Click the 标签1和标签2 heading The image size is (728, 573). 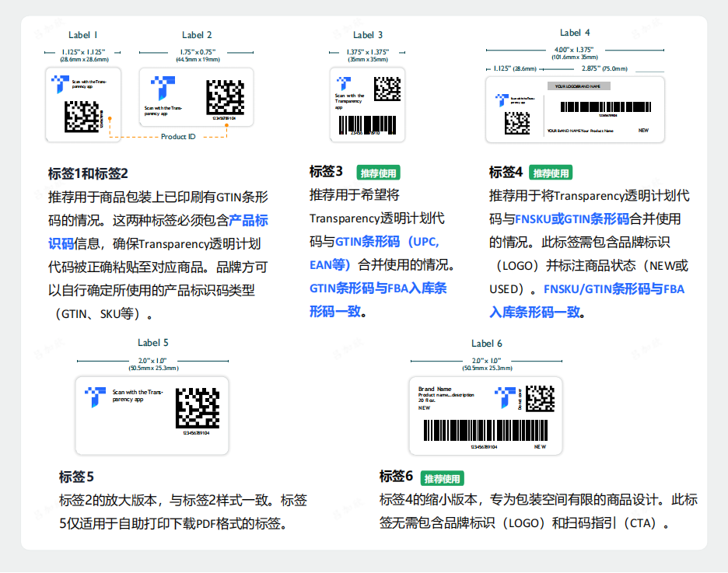pyautogui.click(x=88, y=173)
